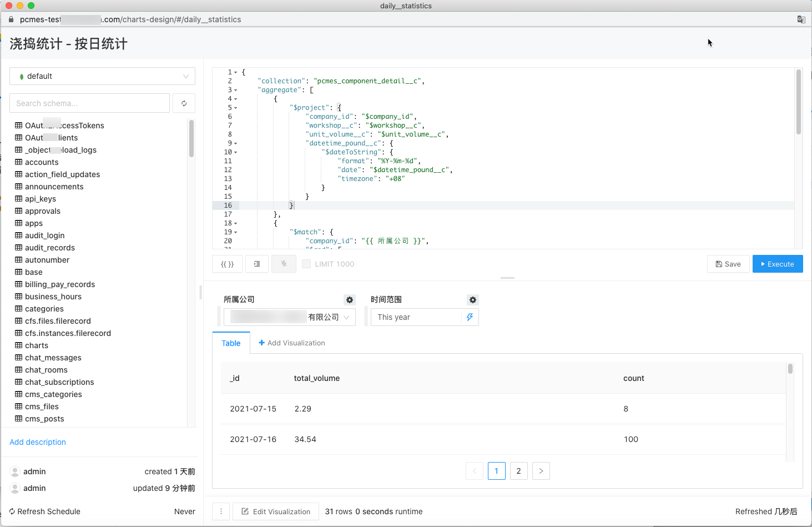812x527 pixels.
Task: Click the 34.54 total_volume cell
Action: click(x=305, y=439)
